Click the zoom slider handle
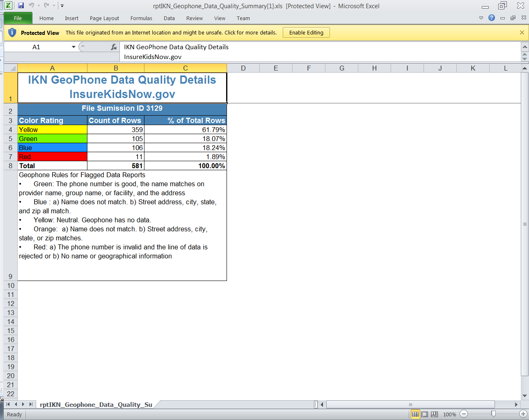The width and height of the screenshot is (529, 420). tap(493, 414)
